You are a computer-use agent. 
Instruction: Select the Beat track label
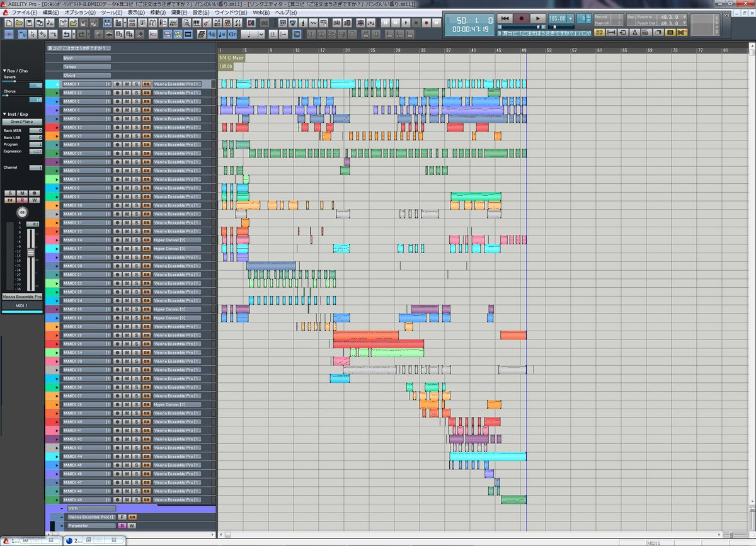[87, 57]
